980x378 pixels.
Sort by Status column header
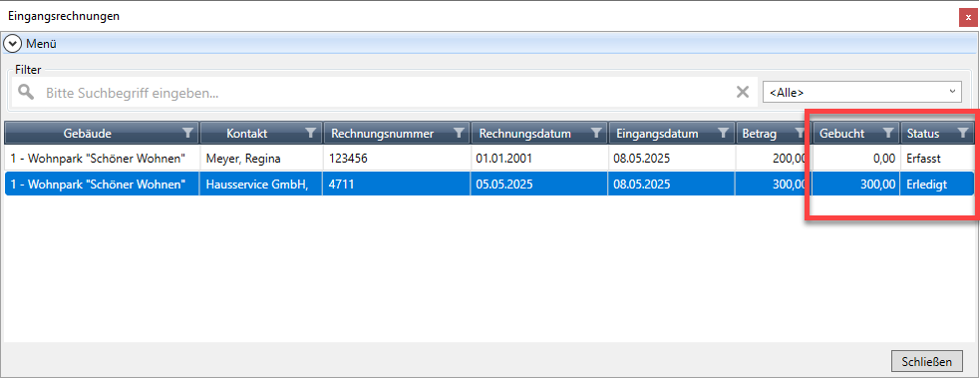click(937, 133)
